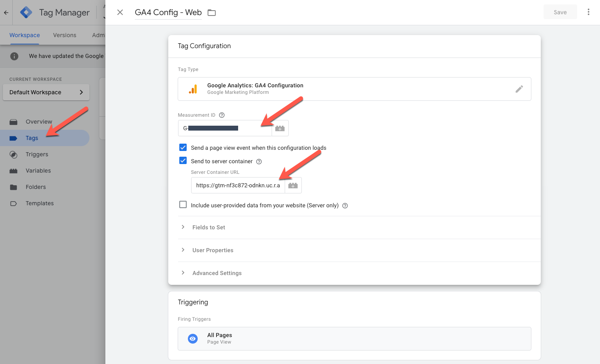Click the Triggering section heading

(193, 302)
